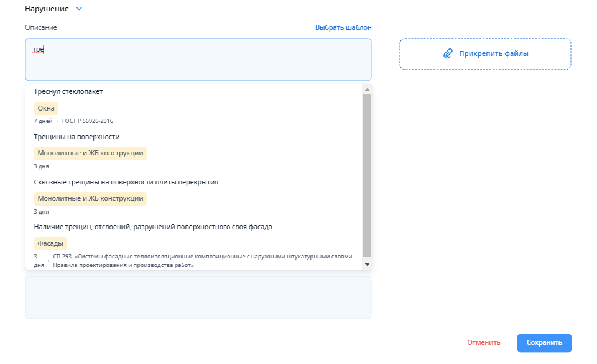The height and width of the screenshot is (364, 597).
Task: Choose the 'Трещины на поверхности' suggestion
Action: [76, 137]
